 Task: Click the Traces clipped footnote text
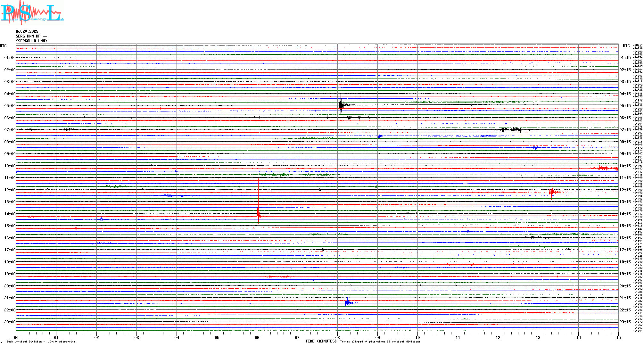tap(380, 342)
